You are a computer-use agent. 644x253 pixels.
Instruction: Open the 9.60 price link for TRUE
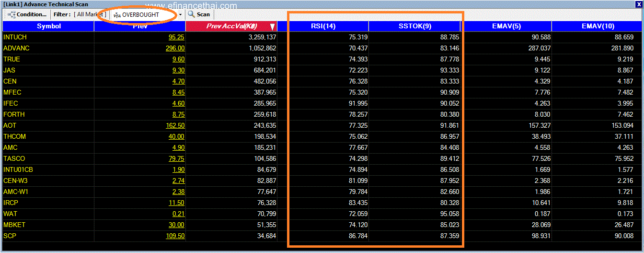click(178, 59)
